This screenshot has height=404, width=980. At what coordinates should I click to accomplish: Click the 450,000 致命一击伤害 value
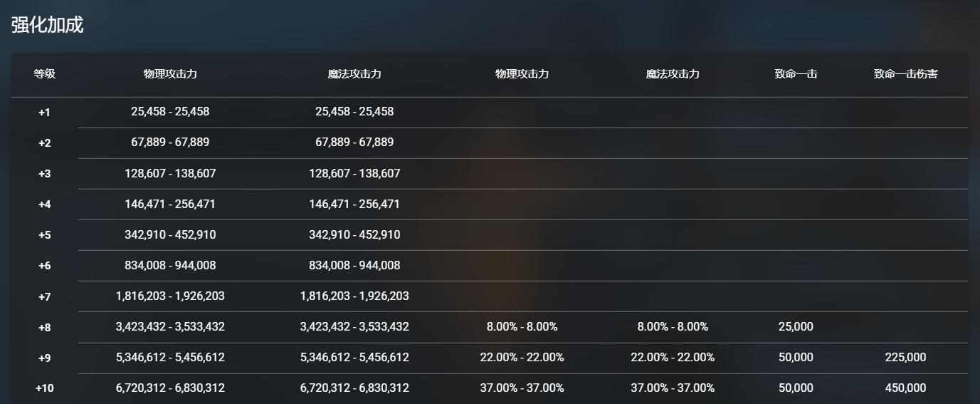click(905, 388)
